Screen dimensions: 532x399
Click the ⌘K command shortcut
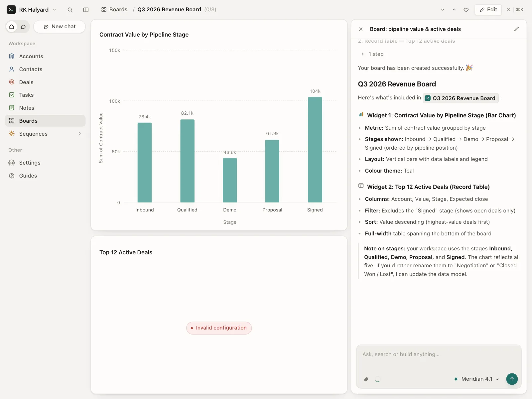pyautogui.click(x=520, y=10)
